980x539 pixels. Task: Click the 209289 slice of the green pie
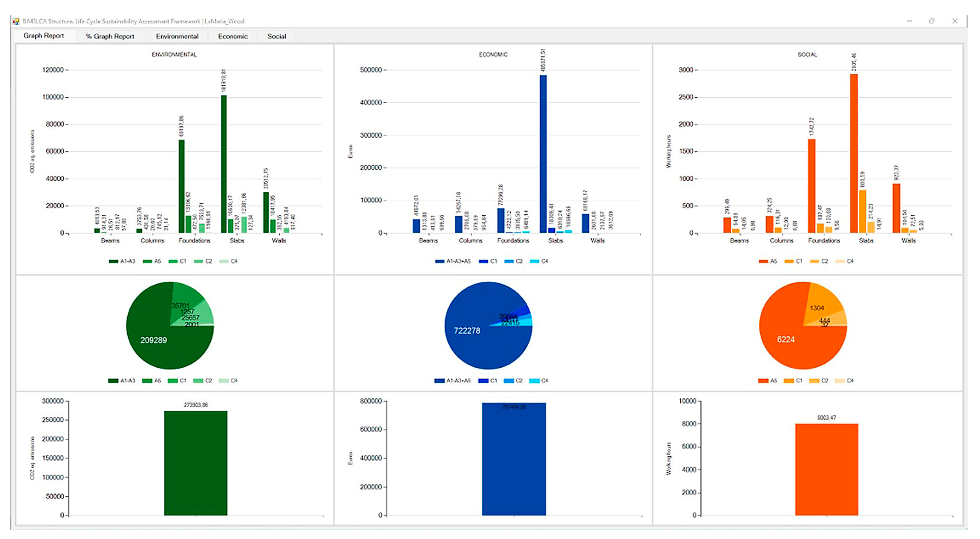coord(153,340)
